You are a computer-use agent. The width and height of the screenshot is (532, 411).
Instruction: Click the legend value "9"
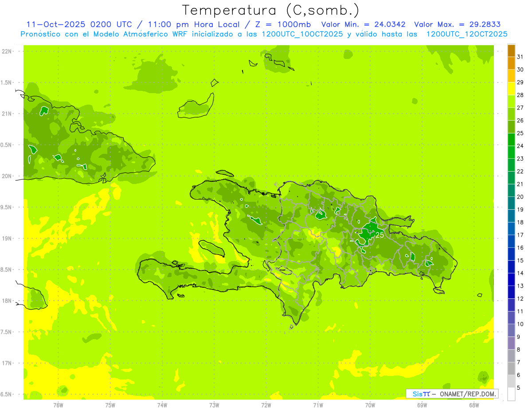pyautogui.click(x=519, y=337)
